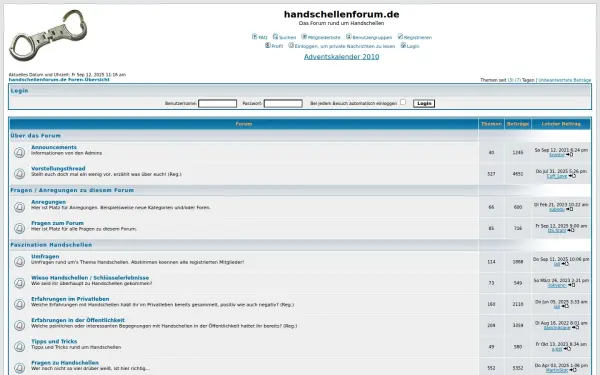Click the latest-post arrow icon in Anregungen row
600x375 pixels.
(569, 209)
